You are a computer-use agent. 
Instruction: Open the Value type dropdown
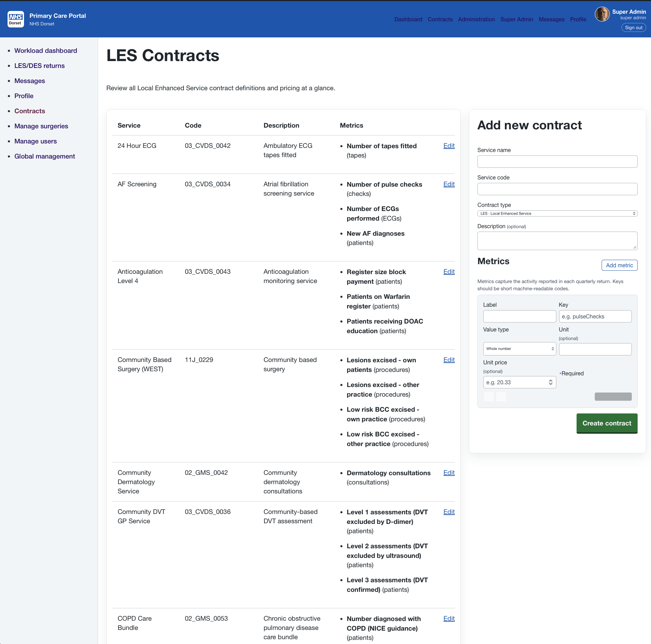click(519, 349)
